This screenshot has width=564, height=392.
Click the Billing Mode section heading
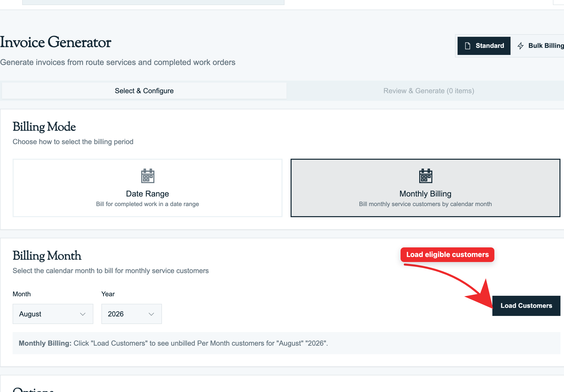pyautogui.click(x=44, y=127)
